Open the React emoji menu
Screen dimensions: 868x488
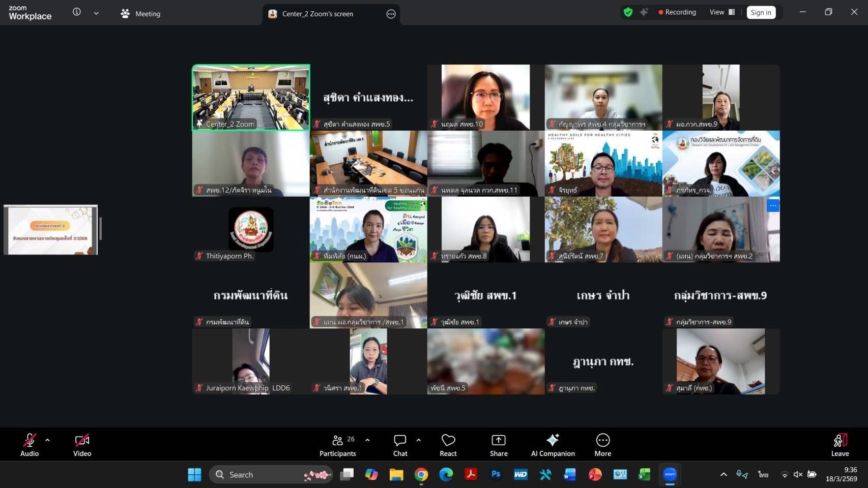[x=448, y=445]
